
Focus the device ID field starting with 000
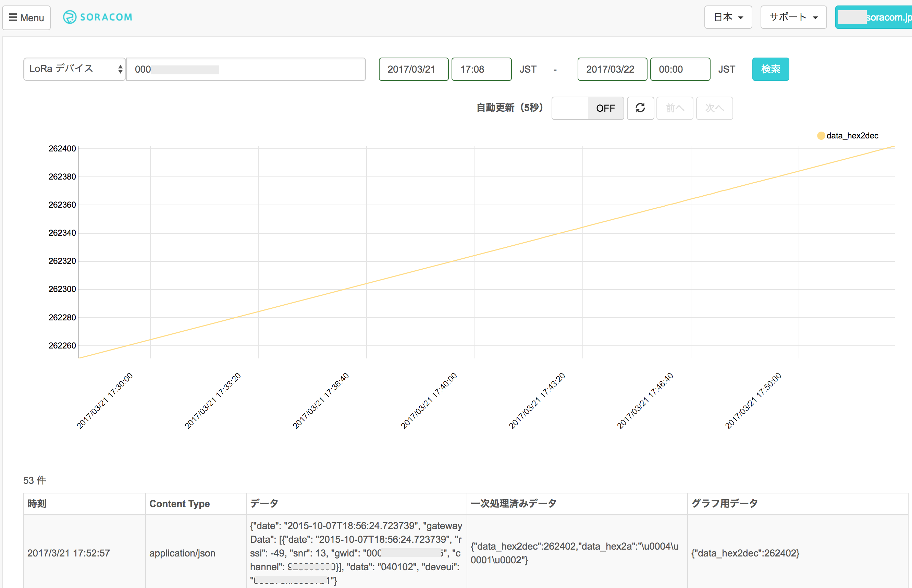click(246, 69)
